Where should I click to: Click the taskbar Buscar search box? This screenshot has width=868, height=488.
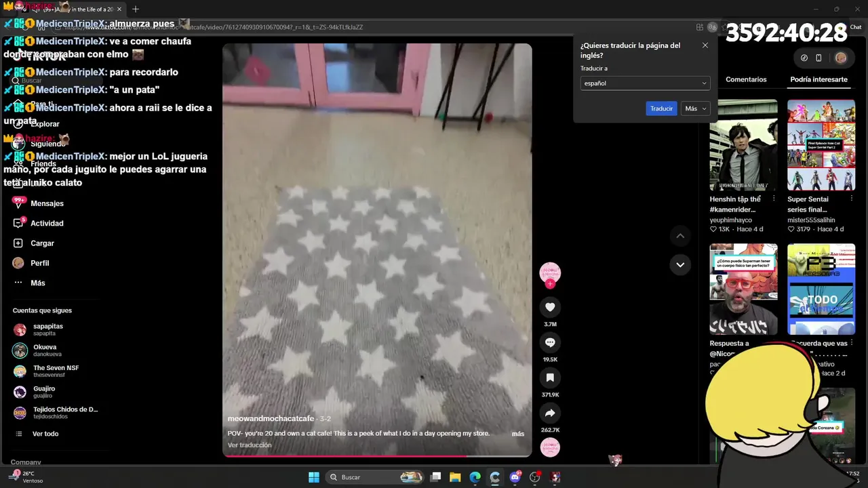point(375,477)
